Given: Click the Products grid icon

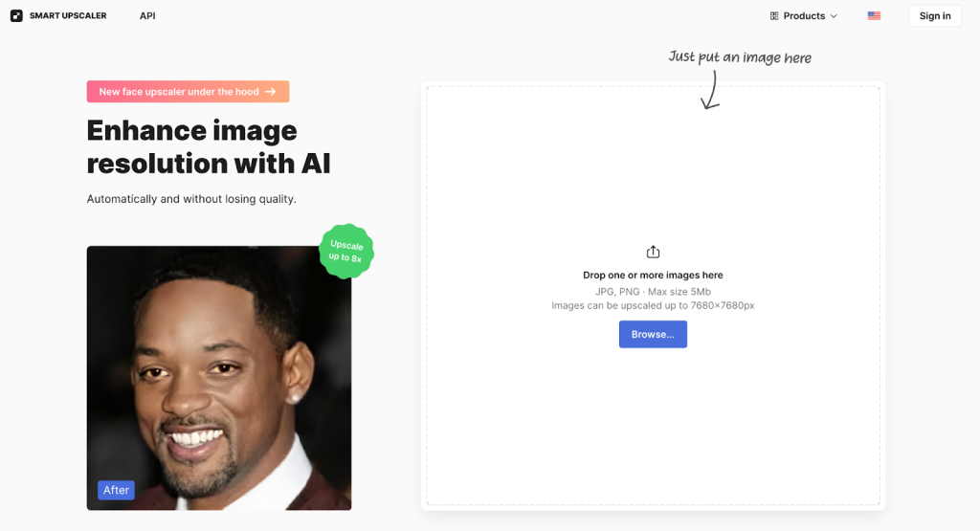Looking at the screenshot, I should (x=773, y=15).
